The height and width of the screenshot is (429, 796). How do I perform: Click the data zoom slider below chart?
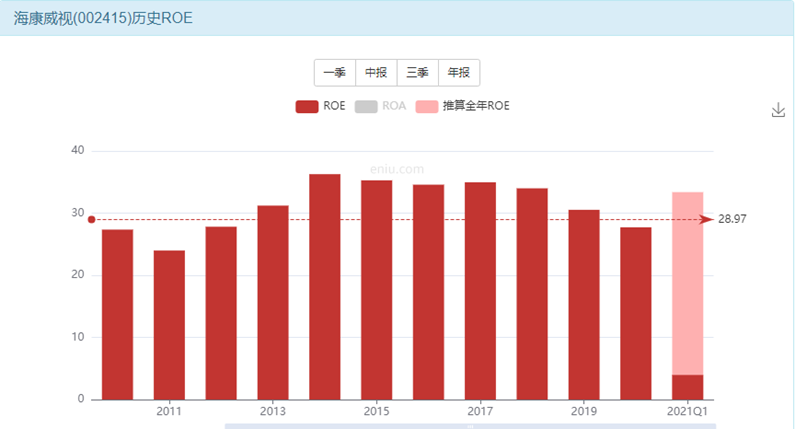[470, 426]
